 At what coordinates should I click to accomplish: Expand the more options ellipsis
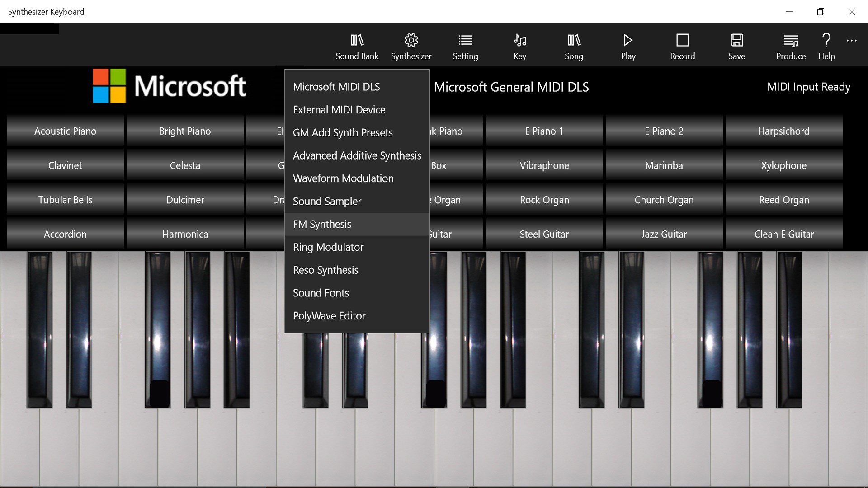click(851, 41)
